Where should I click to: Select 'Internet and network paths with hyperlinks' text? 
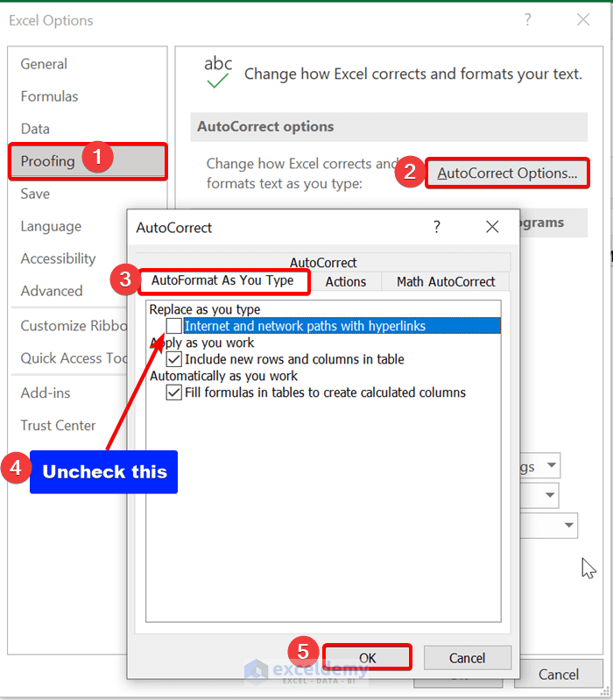click(x=305, y=326)
